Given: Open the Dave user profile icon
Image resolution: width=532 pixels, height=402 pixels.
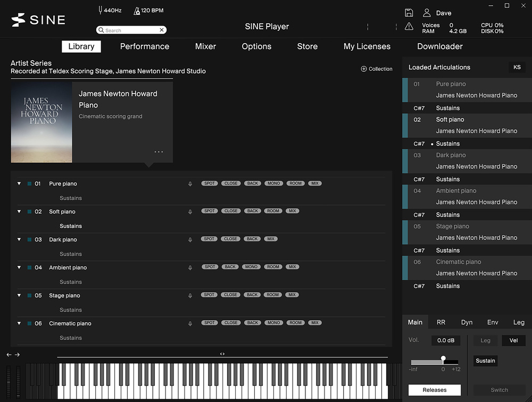Looking at the screenshot, I should 427,13.
